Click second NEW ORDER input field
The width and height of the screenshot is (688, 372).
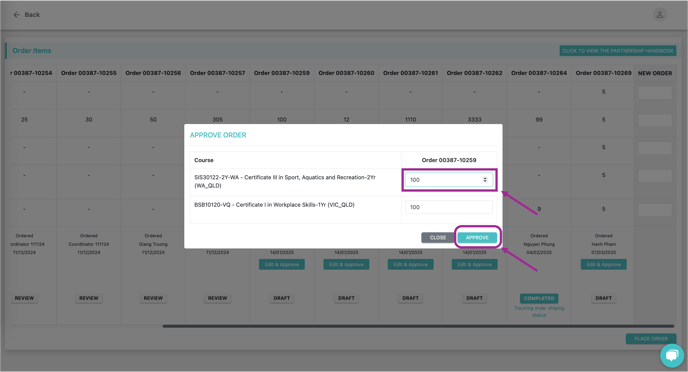(x=655, y=120)
